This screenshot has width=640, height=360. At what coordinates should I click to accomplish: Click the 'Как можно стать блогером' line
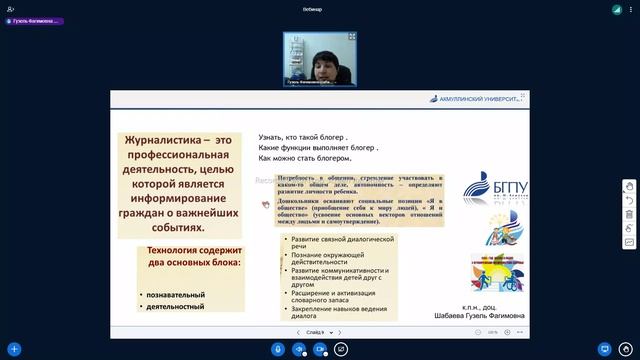point(305,158)
